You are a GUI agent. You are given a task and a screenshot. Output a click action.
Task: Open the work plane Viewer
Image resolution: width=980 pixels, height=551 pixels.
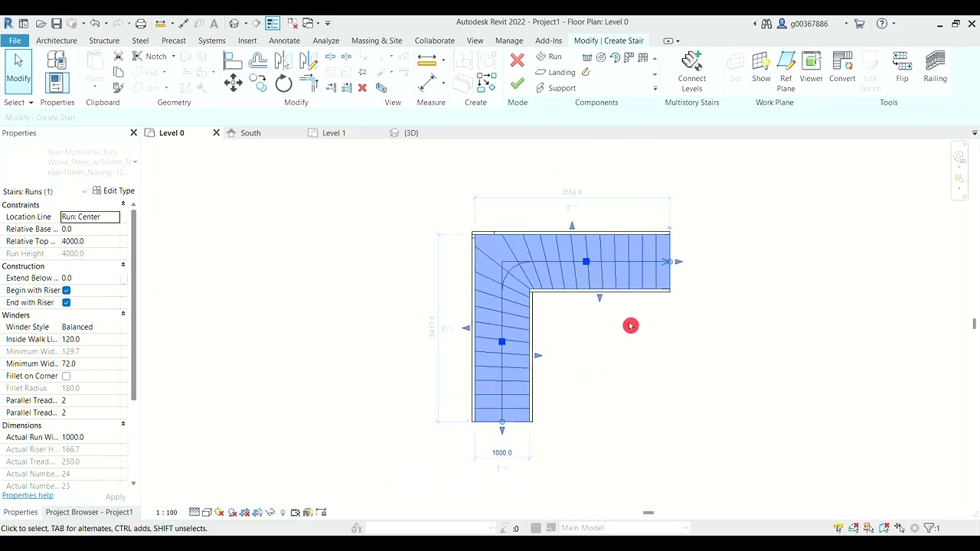[811, 67]
